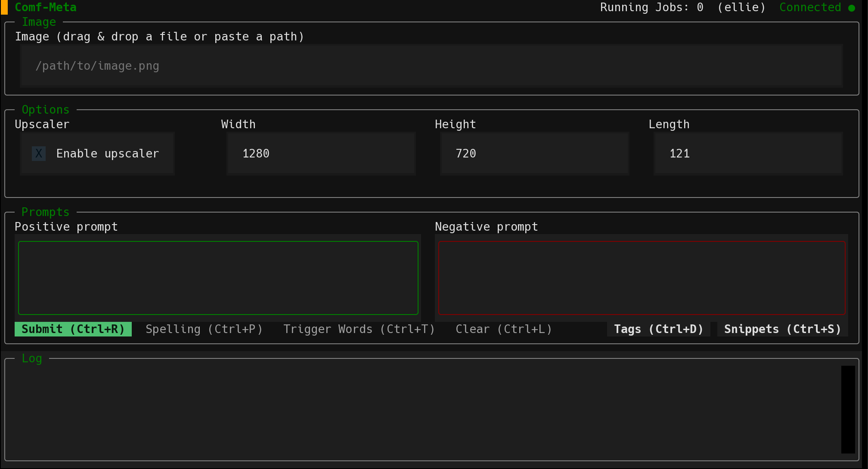Focus the Negative prompt text area

[642, 278]
